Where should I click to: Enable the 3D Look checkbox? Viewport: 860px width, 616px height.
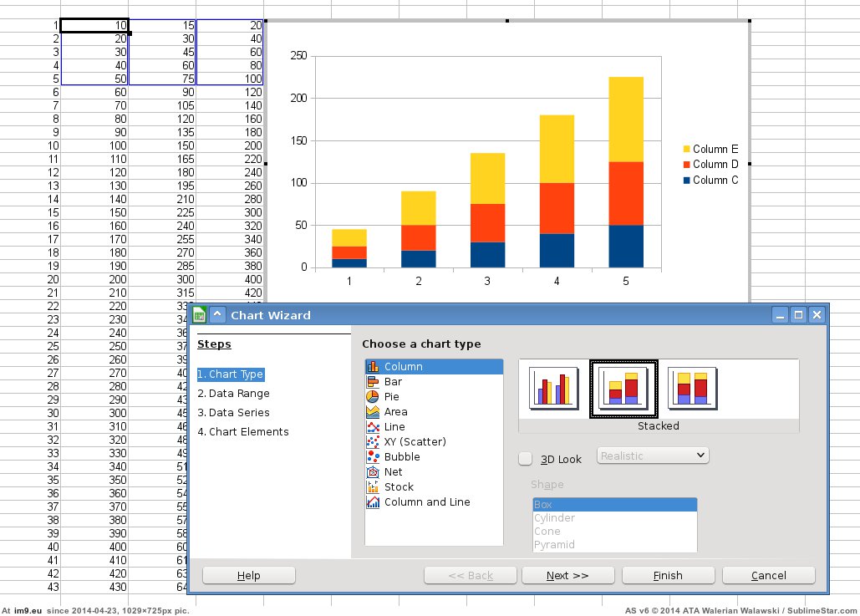pyautogui.click(x=525, y=459)
